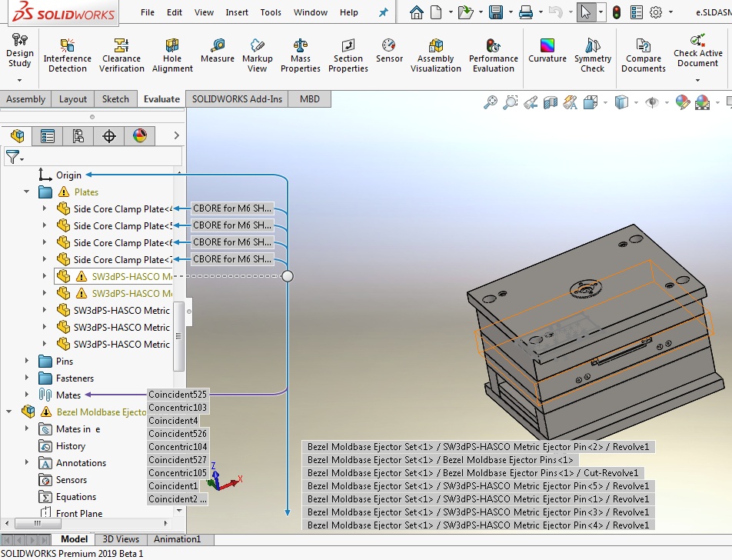Open the File menu
This screenshot has height=560, width=732.
pyautogui.click(x=147, y=12)
